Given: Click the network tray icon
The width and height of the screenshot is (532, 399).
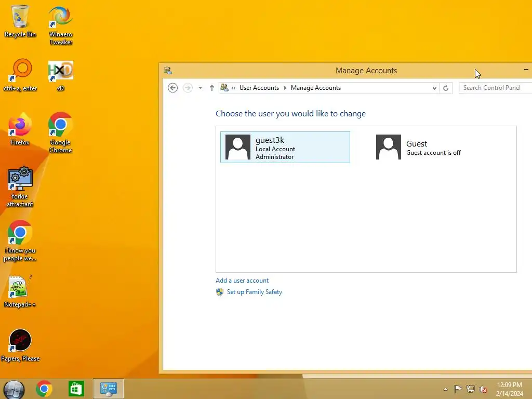Looking at the screenshot, I should pos(470,389).
